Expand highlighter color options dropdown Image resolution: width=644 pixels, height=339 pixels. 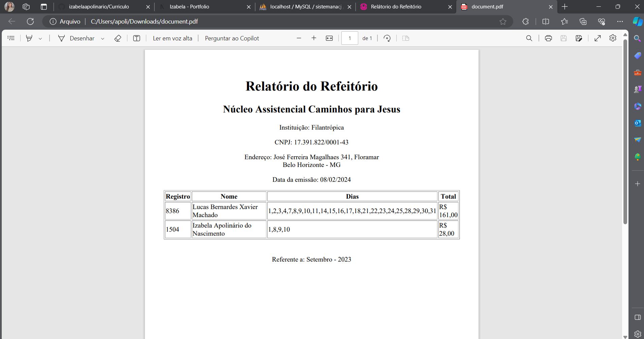pyautogui.click(x=40, y=38)
